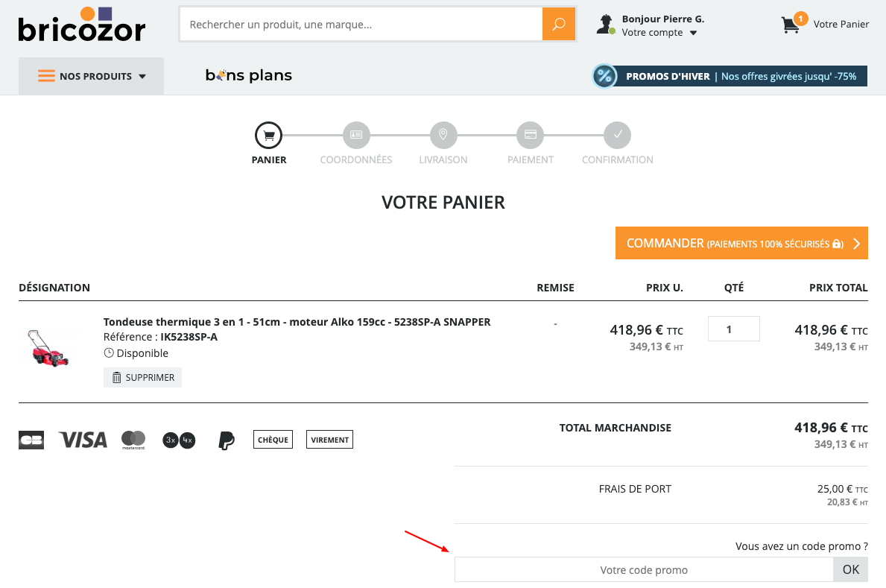Click the quantity field showing 1
This screenshot has width=886, height=588.
tap(733, 329)
